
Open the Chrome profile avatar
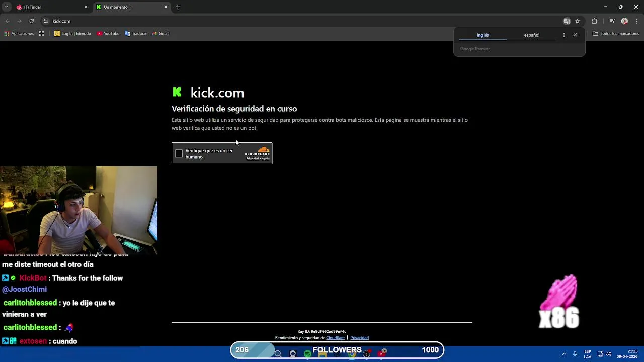(x=624, y=21)
